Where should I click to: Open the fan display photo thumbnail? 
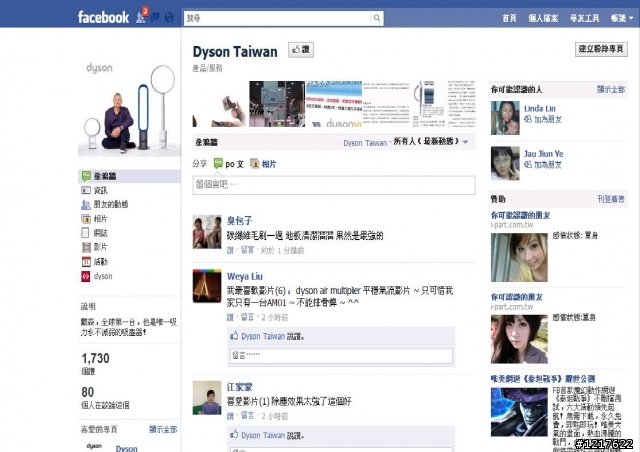click(x=277, y=104)
